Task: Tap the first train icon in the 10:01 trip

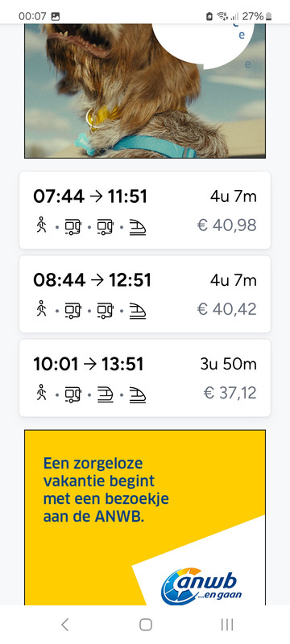Action: tap(106, 394)
